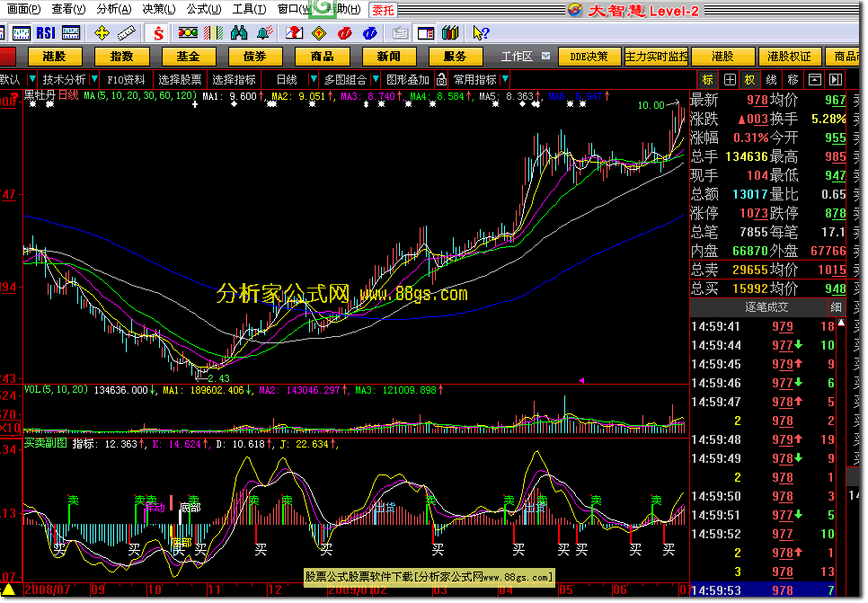Click the colored stripes pattern icon

[213, 33]
